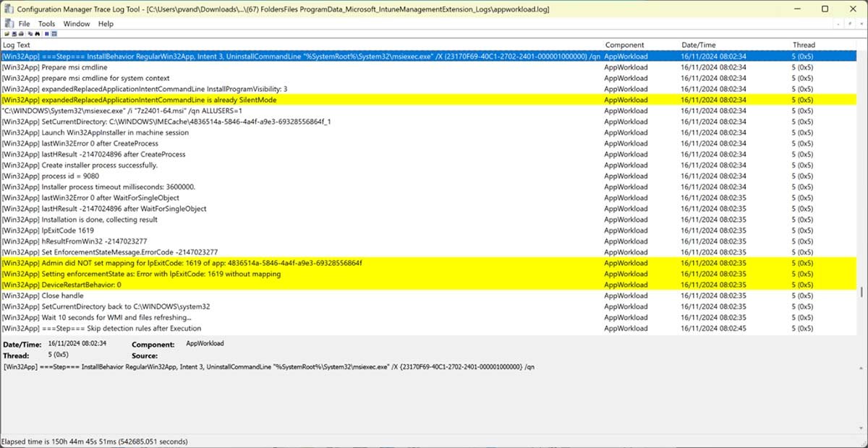This screenshot has width=868, height=448.
Task: Pause log updates with the pause icon
Action: 47,33
